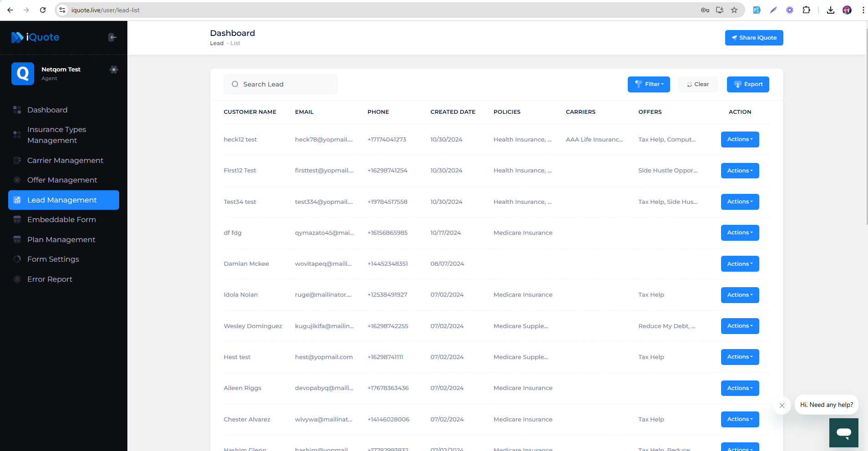Open profile settings gear icon
868x451 pixels.
[114, 70]
